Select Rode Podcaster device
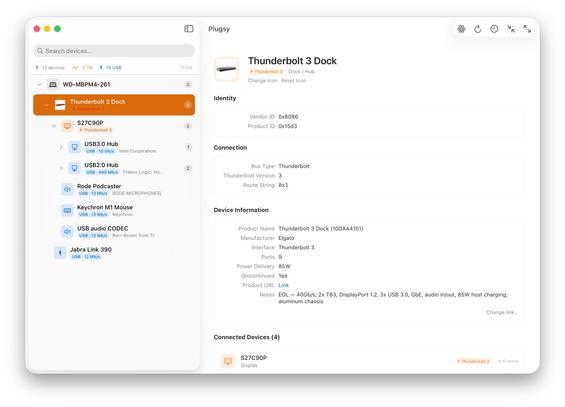This screenshot has width=565, height=407. pyautogui.click(x=114, y=189)
